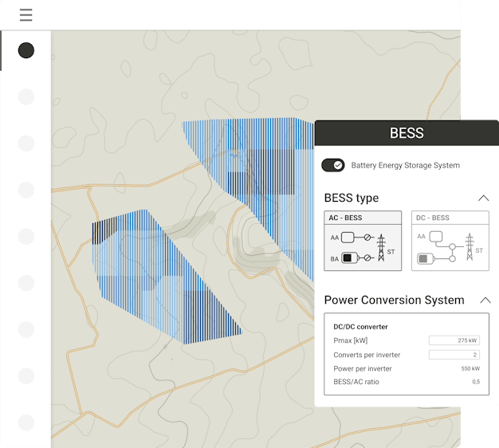Click the DC/DC converter heading
499x448 pixels.
click(x=360, y=327)
